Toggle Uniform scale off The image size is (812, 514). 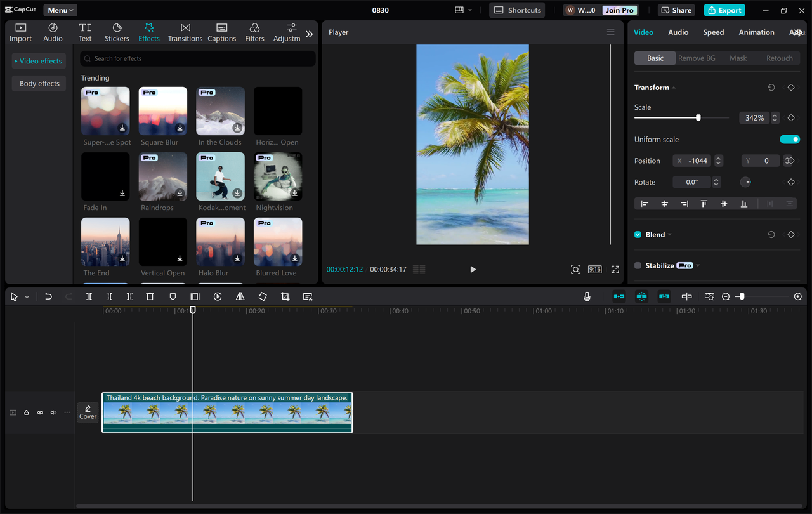pyautogui.click(x=790, y=139)
